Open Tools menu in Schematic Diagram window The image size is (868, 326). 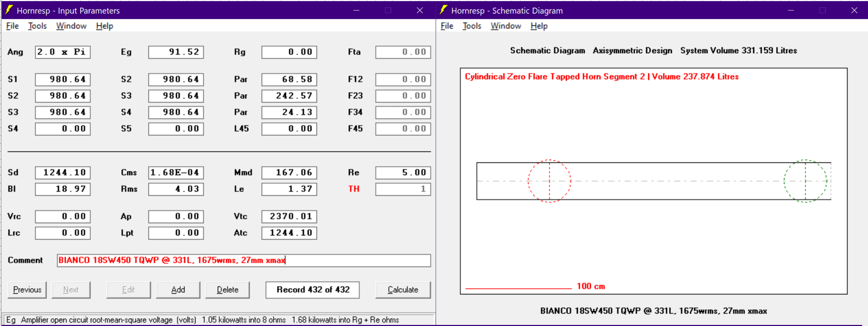pos(472,26)
